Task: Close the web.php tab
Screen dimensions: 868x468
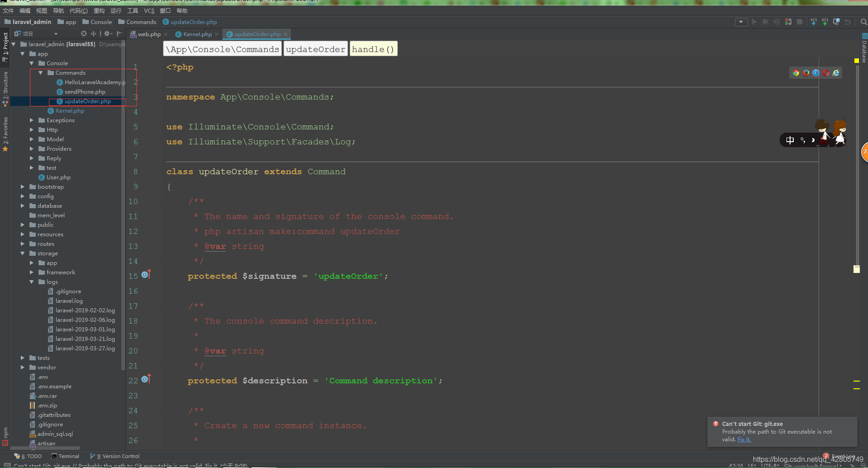Action: [166, 34]
